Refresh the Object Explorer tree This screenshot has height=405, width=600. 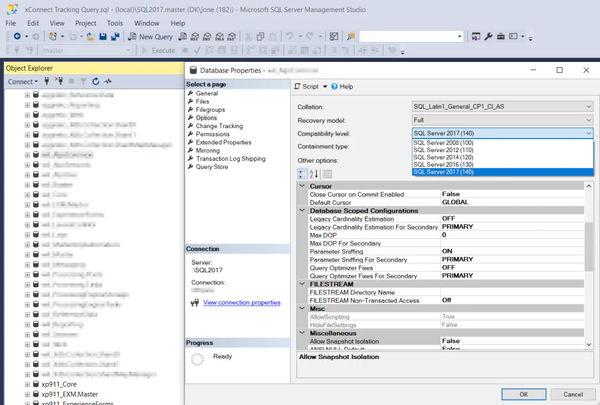pyautogui.click(x=96, y=81)
